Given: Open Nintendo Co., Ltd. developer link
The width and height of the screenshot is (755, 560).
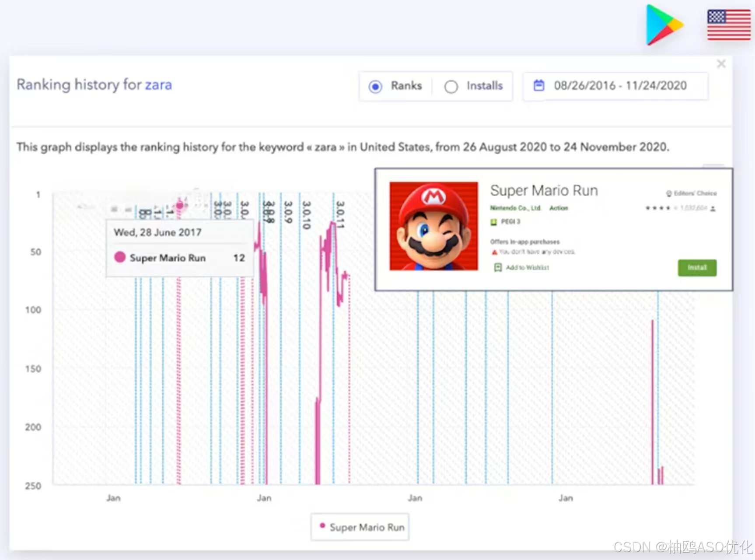Looking at the screenshot, I should (515, 208).
